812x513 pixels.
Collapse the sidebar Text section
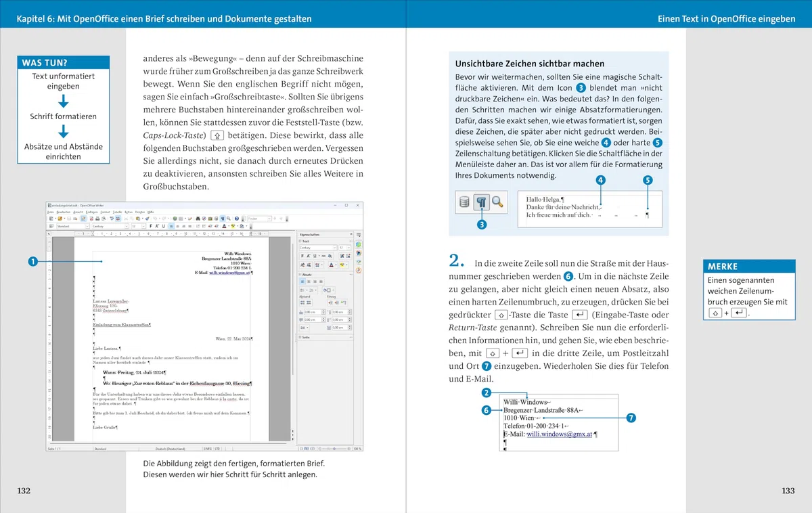[300, 241]
